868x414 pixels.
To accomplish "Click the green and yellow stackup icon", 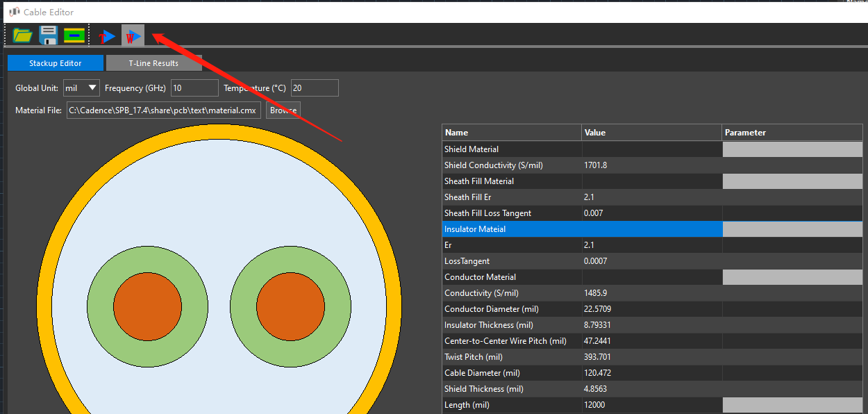I will point(74,35).
